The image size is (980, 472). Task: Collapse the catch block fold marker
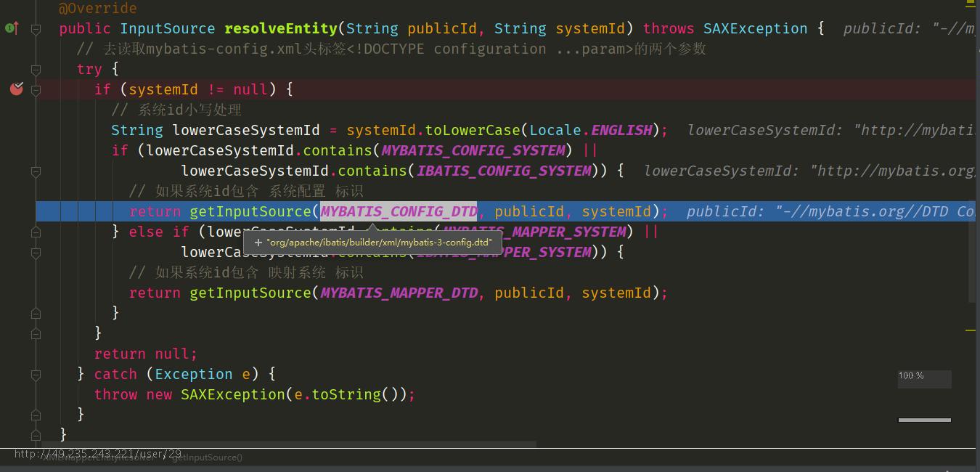[x=36, y=375]
